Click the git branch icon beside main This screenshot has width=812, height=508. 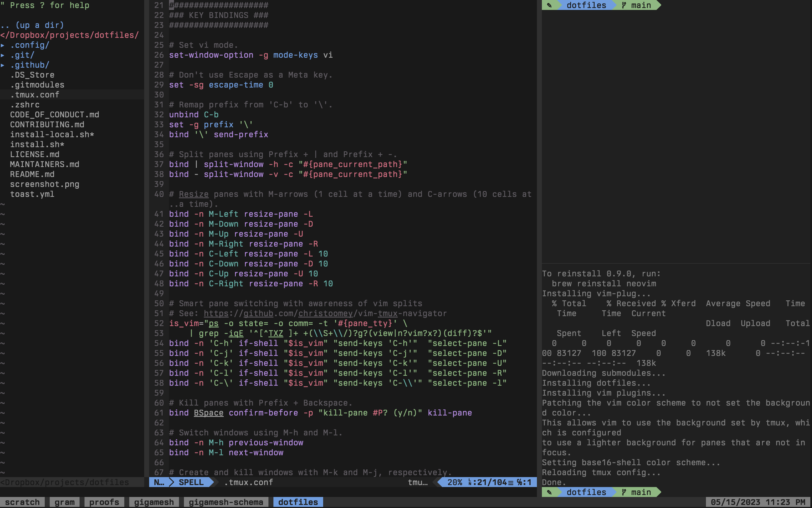click(624, 5)
